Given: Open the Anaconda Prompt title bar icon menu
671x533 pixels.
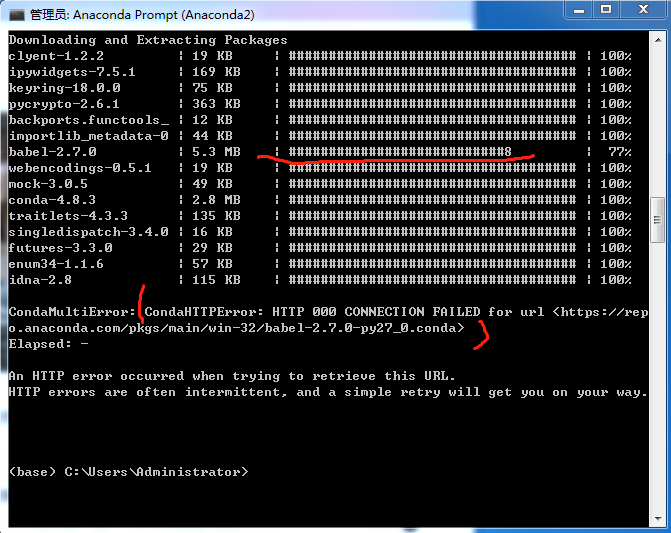Looking at the screenshot, I should [x=16, y=13].
